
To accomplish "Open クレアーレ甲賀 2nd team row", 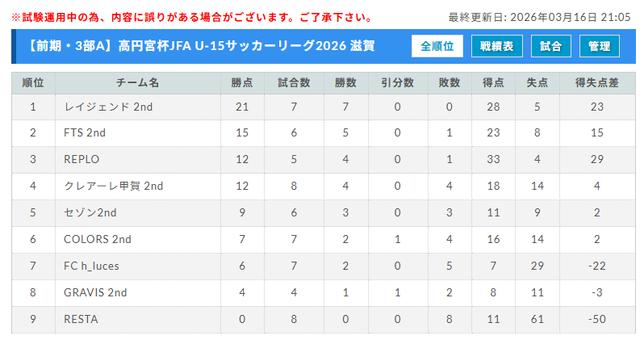I will coord(113,186).
